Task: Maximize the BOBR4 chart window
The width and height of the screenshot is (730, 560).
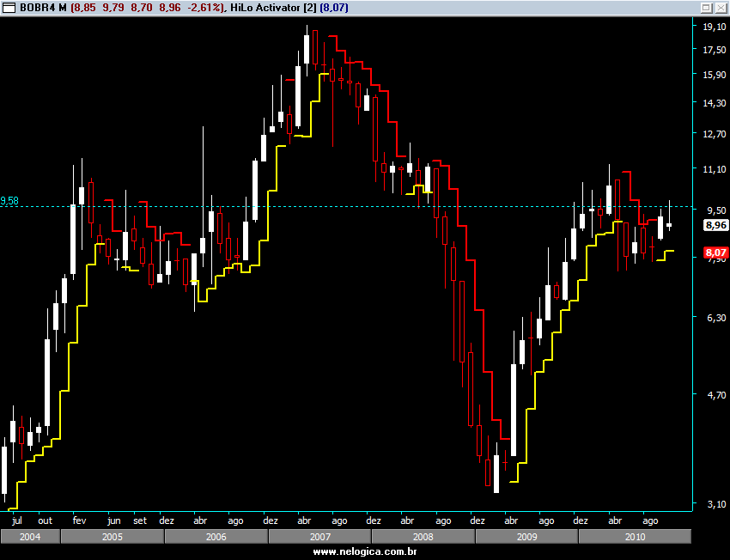Action: [x=706, y=8]
